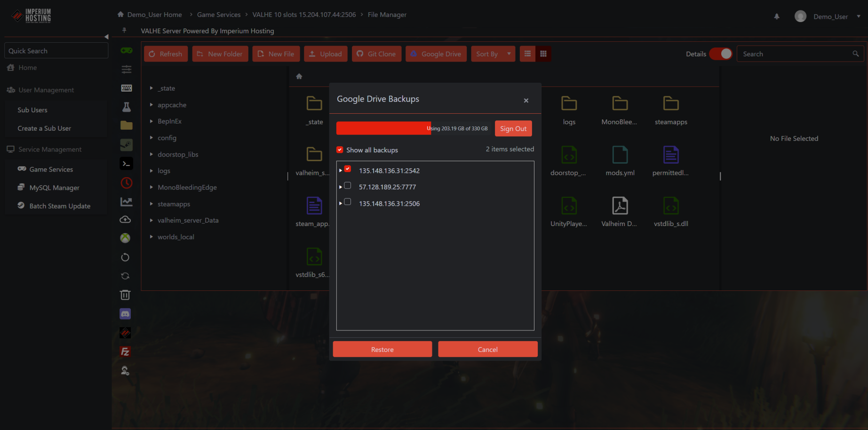Image resolution: width=868 pixels, height=430 pixels.
Task: Open the keyboard commandline icon
Action: [126, 88]
